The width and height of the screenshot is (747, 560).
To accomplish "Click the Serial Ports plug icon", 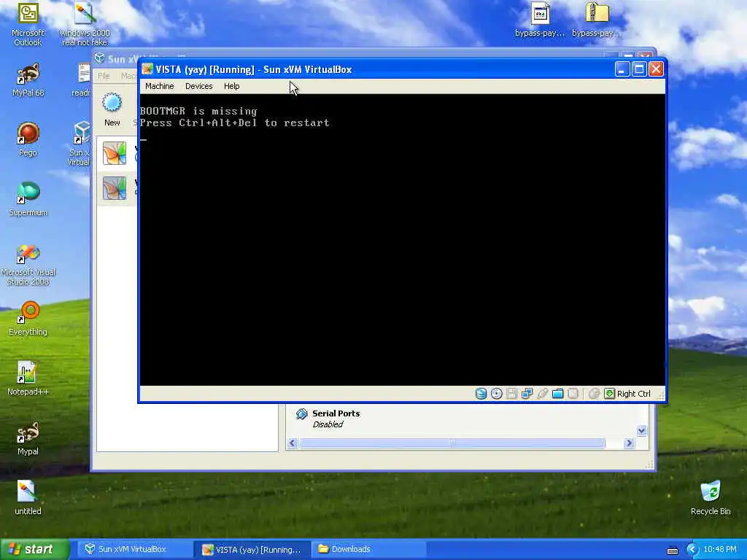I will click(301, 414).
